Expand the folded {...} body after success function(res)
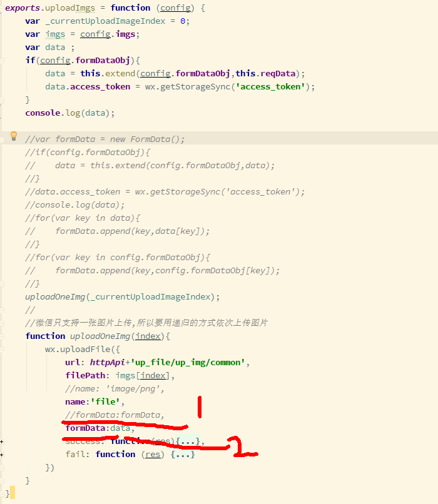Viewport: 438px width, 504px height. coord(188,441)
